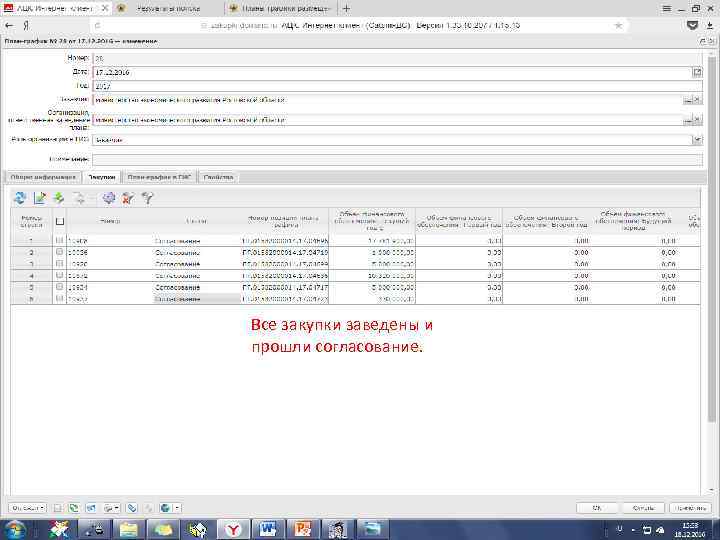This screenshot has width=720, height=540.
Task: Click the green phone icon in the bottom toolbar
Action: coord(73,508)
